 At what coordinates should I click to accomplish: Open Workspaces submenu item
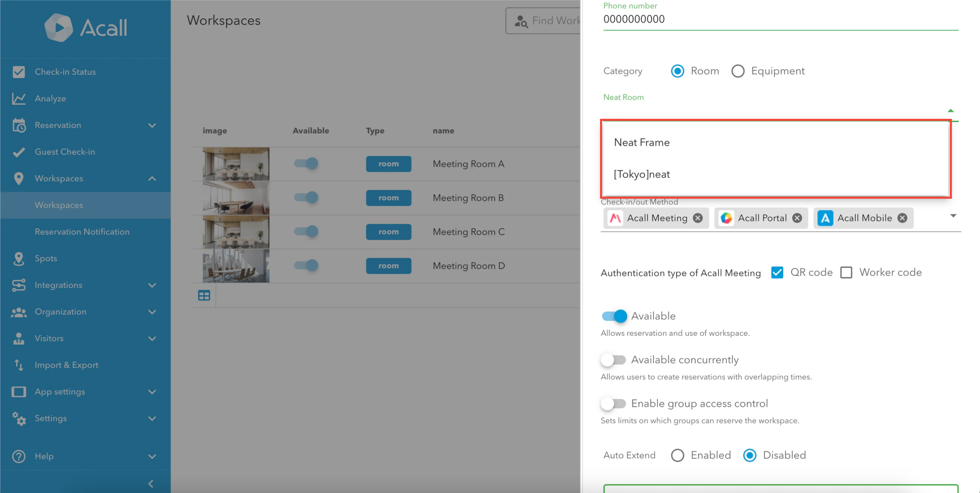(85, 205)
